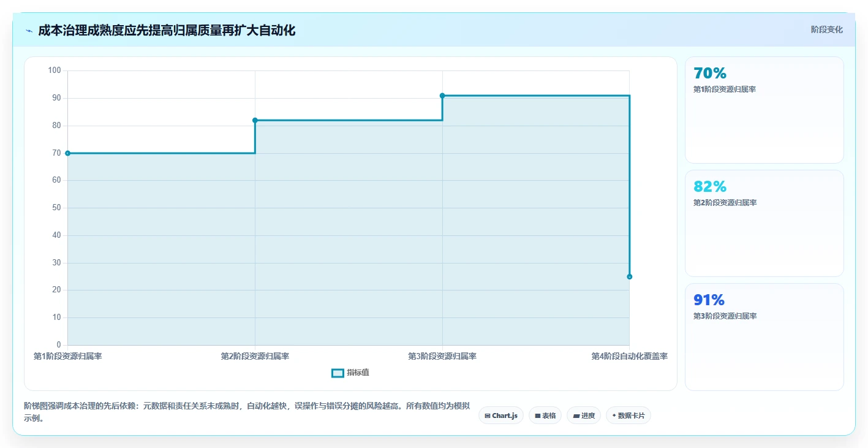Click the 阶段变化 label in the header

point(827,29)
